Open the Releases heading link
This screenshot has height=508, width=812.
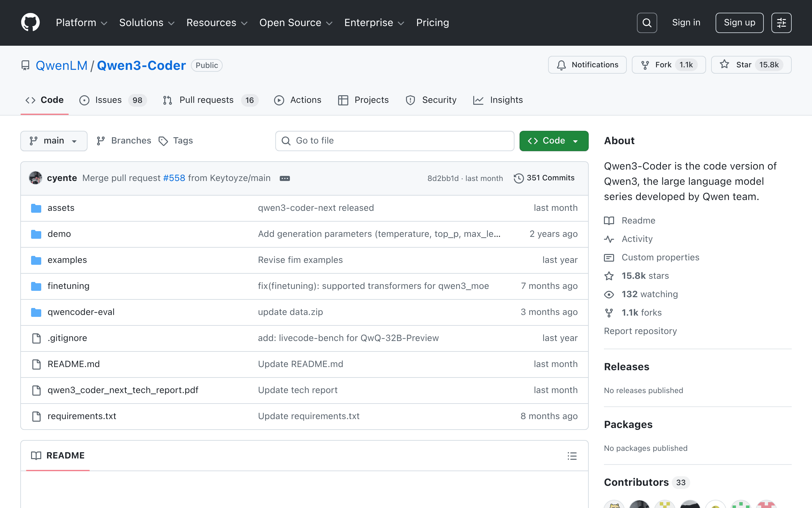pyautogui.click(x=626, y=367)
